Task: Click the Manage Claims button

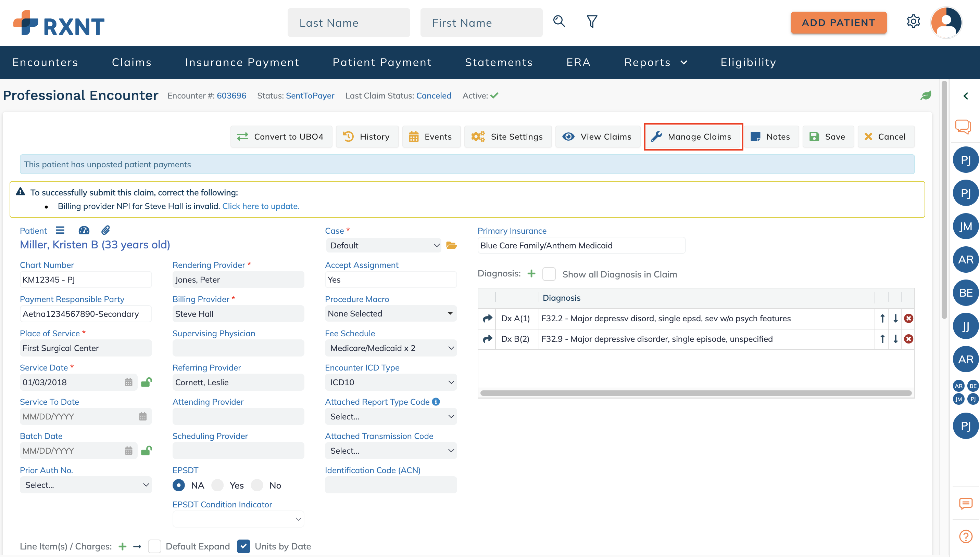Action: pos(693,137)
